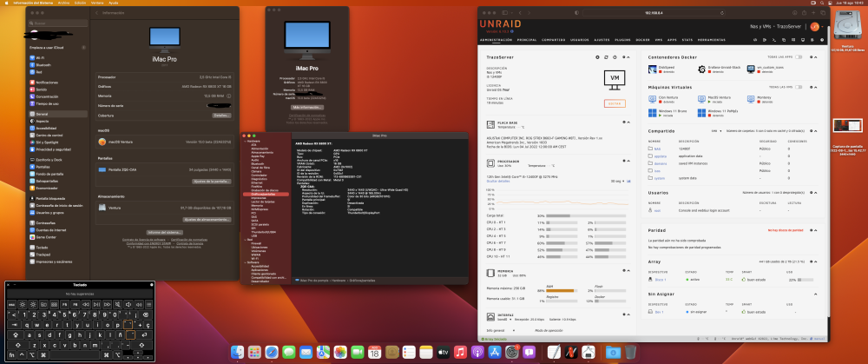Screen dimensions: 868x364
Task: Click memory info icon next to RAM
Action: pyautogui.click(x=228, y=96)
